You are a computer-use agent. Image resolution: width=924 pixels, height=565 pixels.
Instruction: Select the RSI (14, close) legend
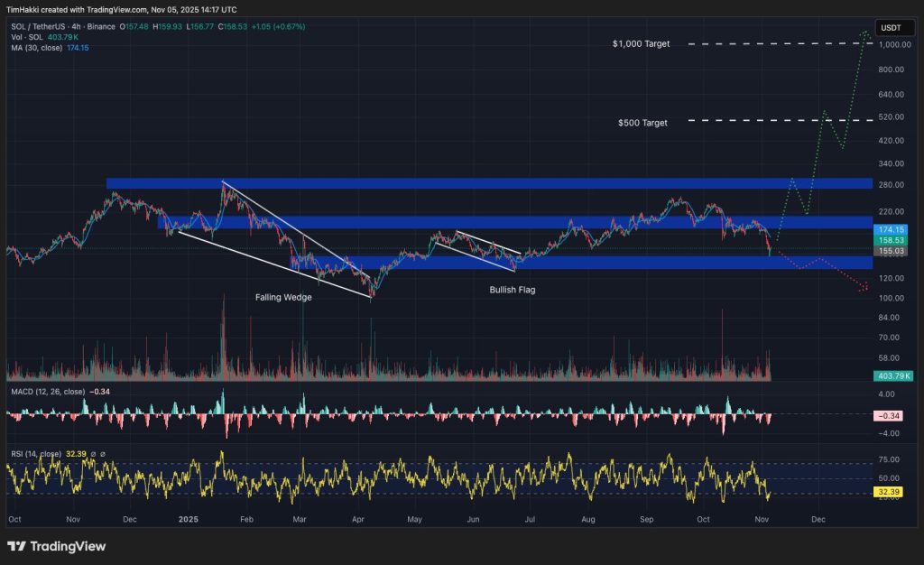[x=36, y=454]
